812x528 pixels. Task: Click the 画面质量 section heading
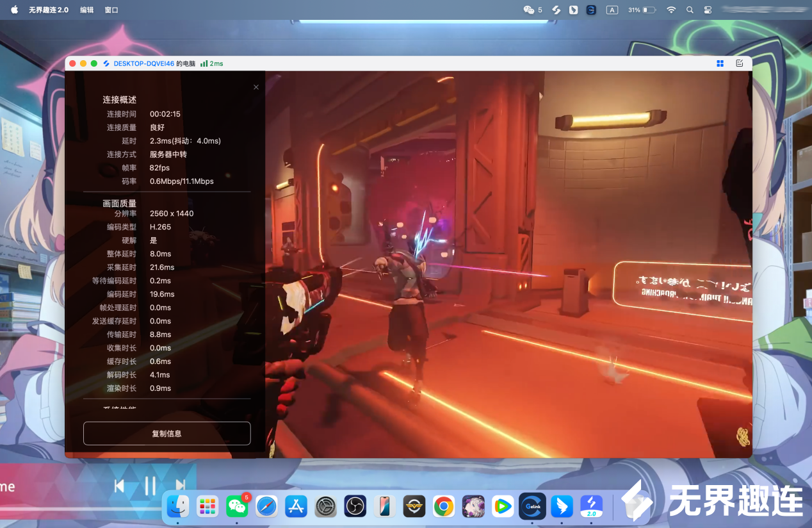pyautogui.click(x=120, y=203)
